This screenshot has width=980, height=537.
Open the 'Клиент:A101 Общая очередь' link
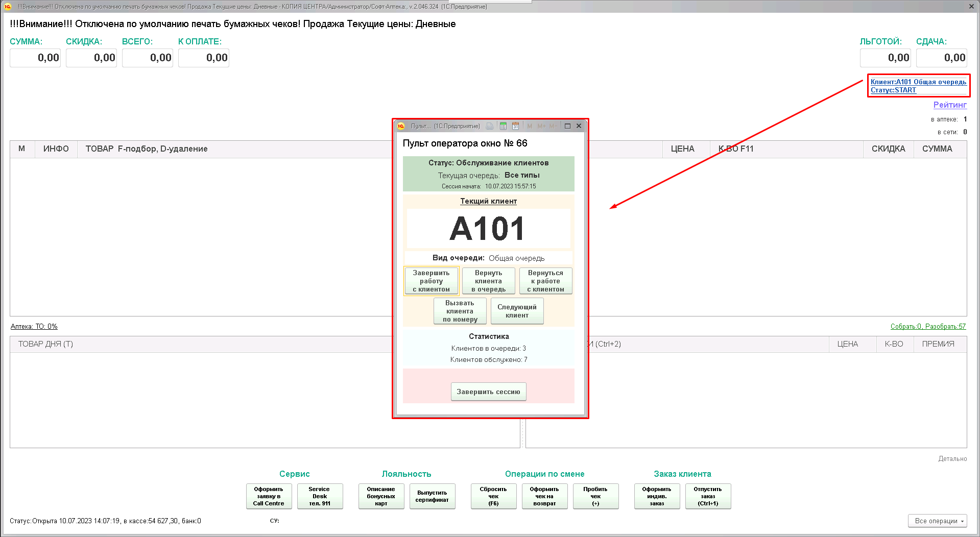pyautogui.click(x=918, y=82)
